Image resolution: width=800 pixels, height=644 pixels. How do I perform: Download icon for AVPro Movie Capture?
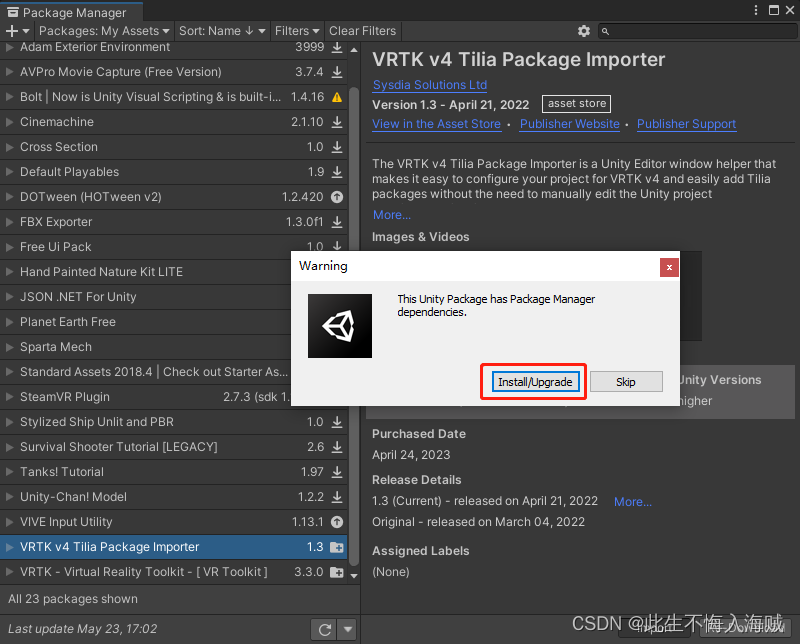click(337, 72)
